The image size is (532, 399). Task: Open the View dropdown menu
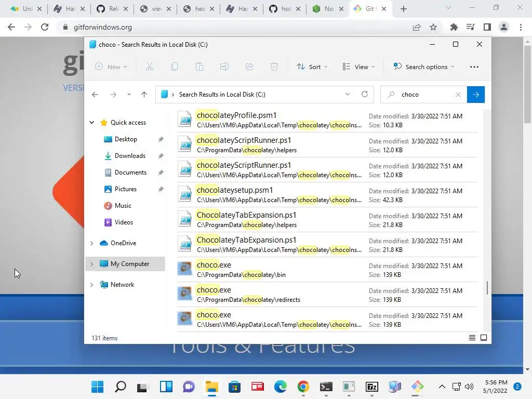[x=358, y=67]
